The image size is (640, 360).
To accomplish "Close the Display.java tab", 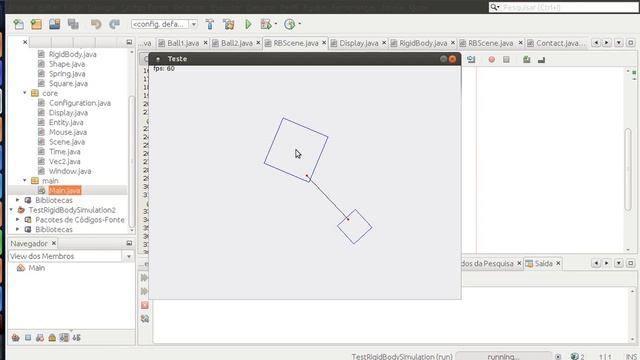I will pos(384,42).
